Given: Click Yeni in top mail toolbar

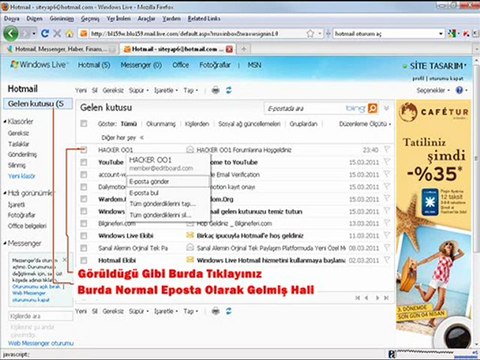Looking at the screenshot, I should (x=81, y=90).
